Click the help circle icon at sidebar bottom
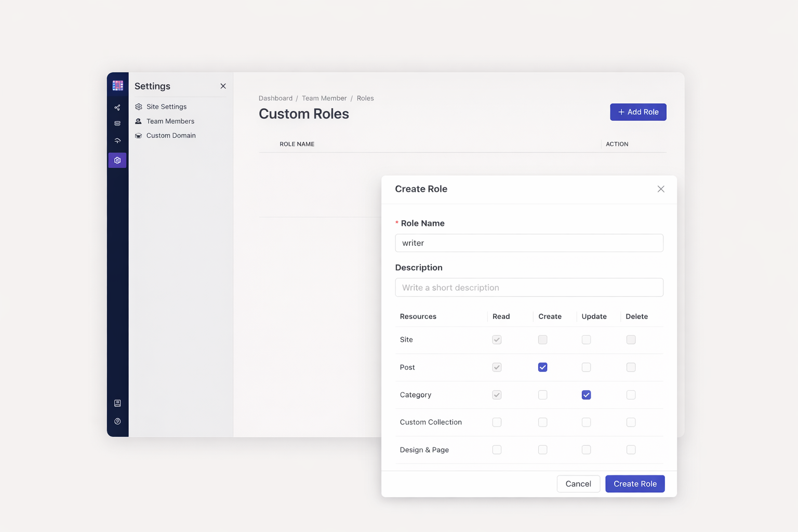The width and height of the screenshot is (798, 532). pyautogui.click(x=117, y=421)
